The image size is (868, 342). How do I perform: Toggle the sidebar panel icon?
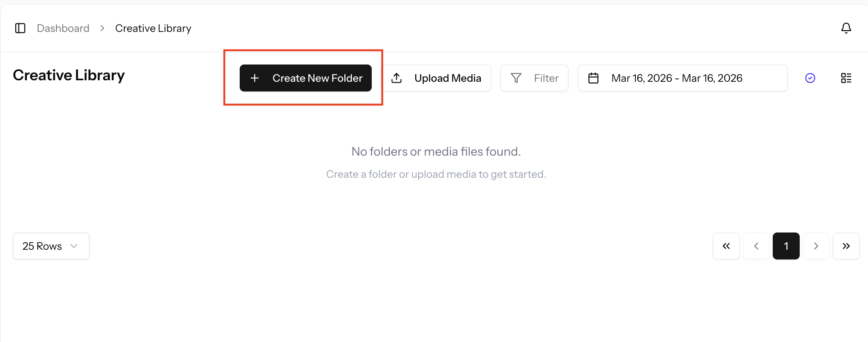[x=20, y=28]
